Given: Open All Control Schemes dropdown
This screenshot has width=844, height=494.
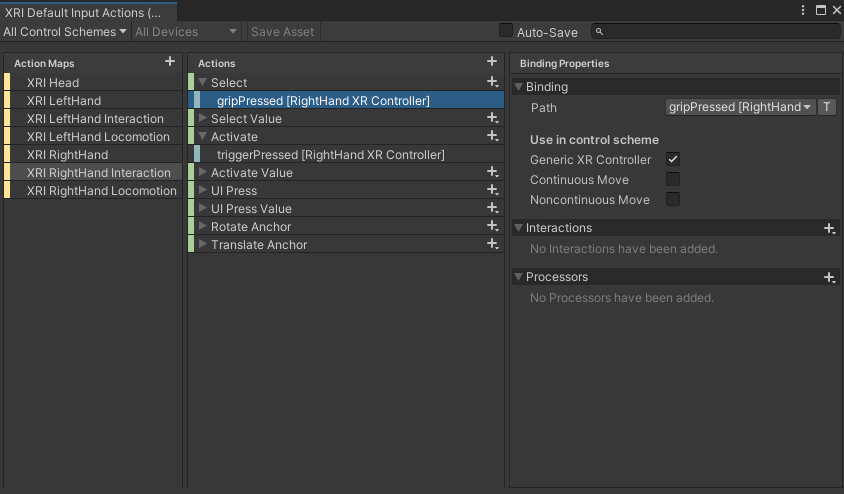Looking at the screenshot, I should point(65,32).
